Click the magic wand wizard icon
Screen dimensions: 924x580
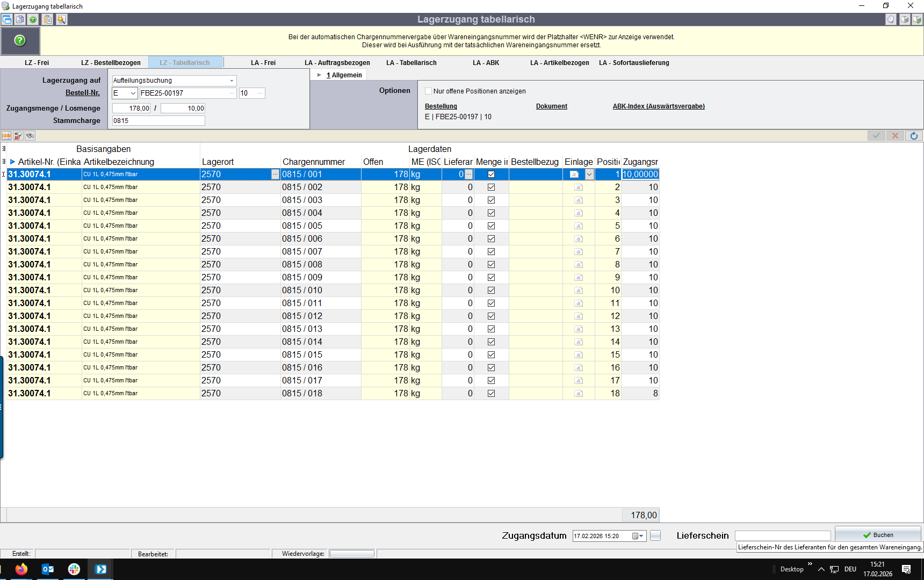(61, 19)
